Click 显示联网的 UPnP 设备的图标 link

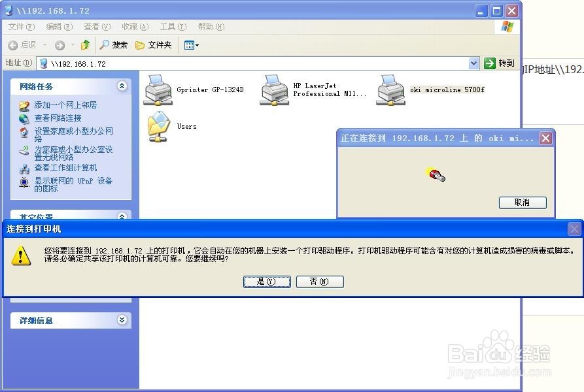tap(74, 184)
